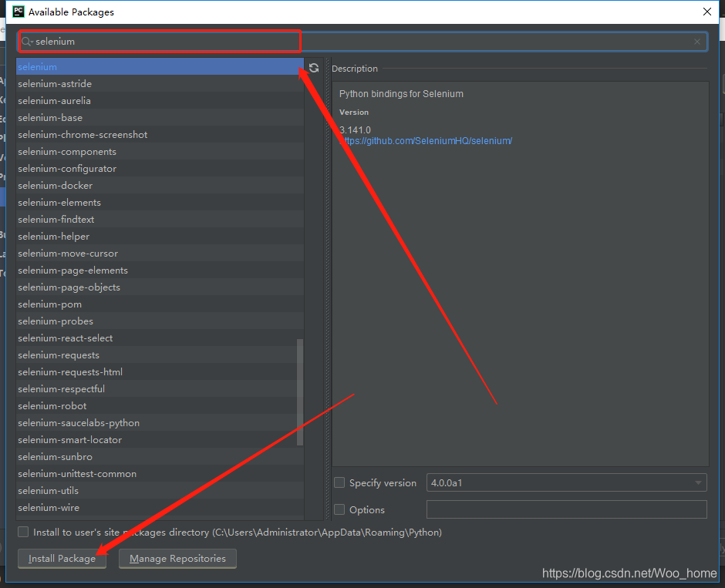The image size is (725, 588).
Task: Select selenium-robot package
Action: click(160, 405)
